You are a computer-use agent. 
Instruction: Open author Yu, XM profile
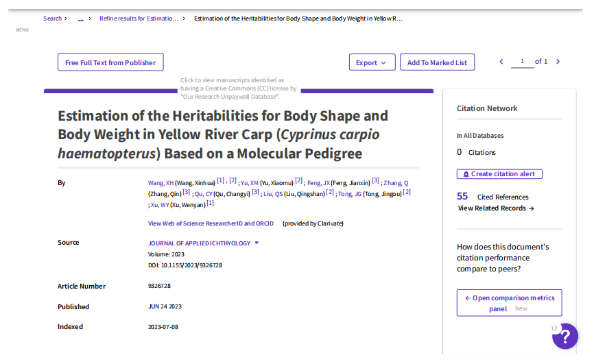click(x=249, y=183)
